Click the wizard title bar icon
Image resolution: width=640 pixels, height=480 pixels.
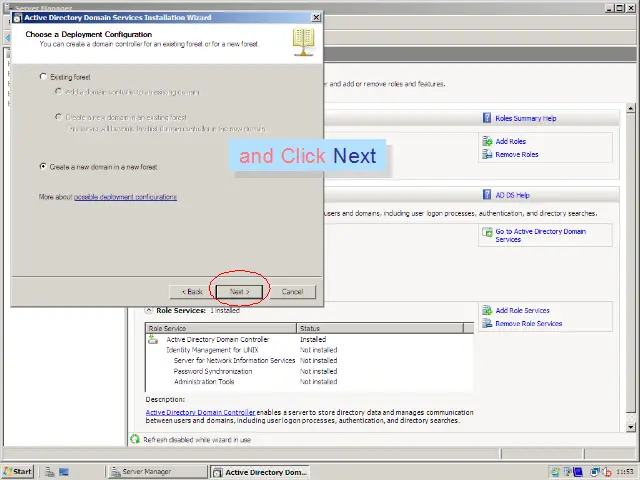(18, 18)
